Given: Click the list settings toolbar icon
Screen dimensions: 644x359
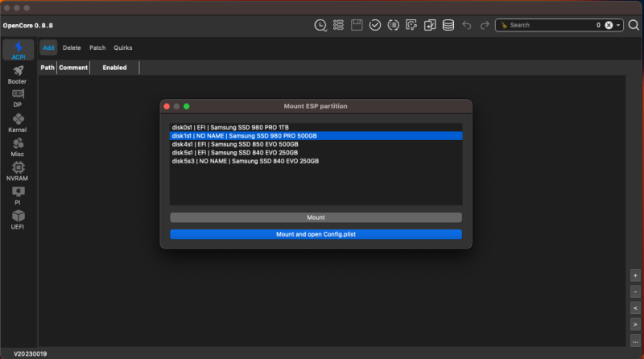Looking at the screenshot, I should point(338,25).
